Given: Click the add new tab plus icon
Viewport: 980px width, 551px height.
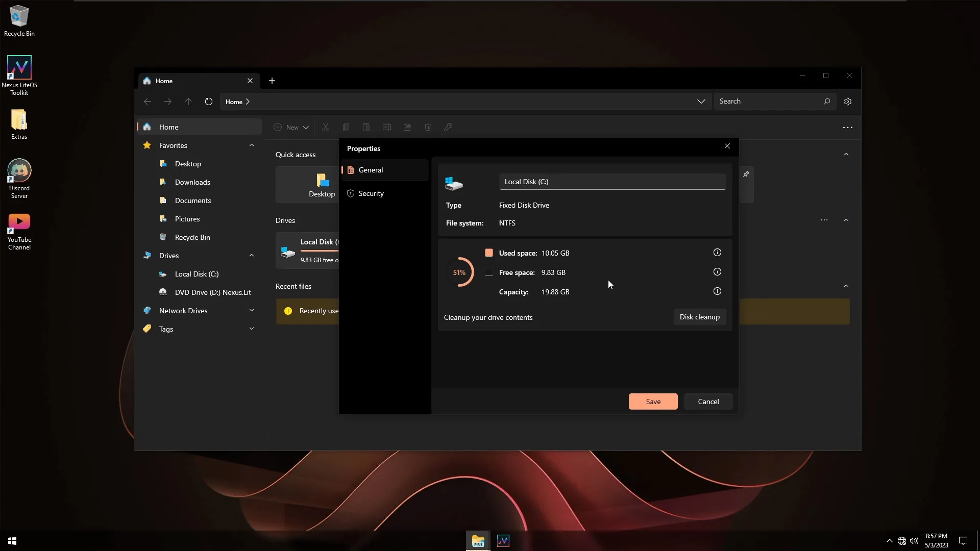Looking at the screenshot, I should (272, 81).
